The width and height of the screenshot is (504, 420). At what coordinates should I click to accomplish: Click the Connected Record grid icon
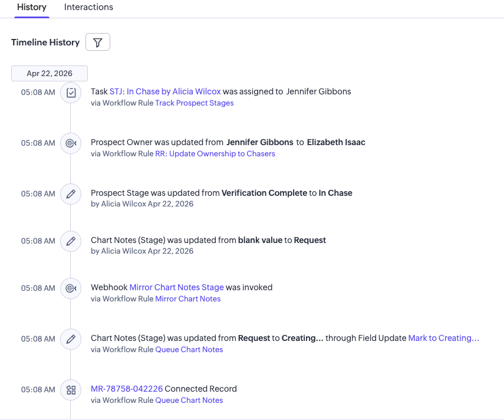(71, 390)
